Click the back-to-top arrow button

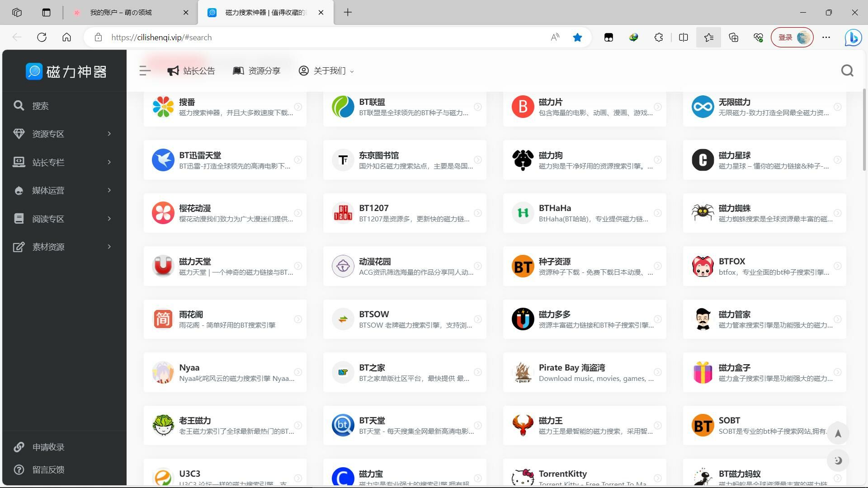click(838, 434)
